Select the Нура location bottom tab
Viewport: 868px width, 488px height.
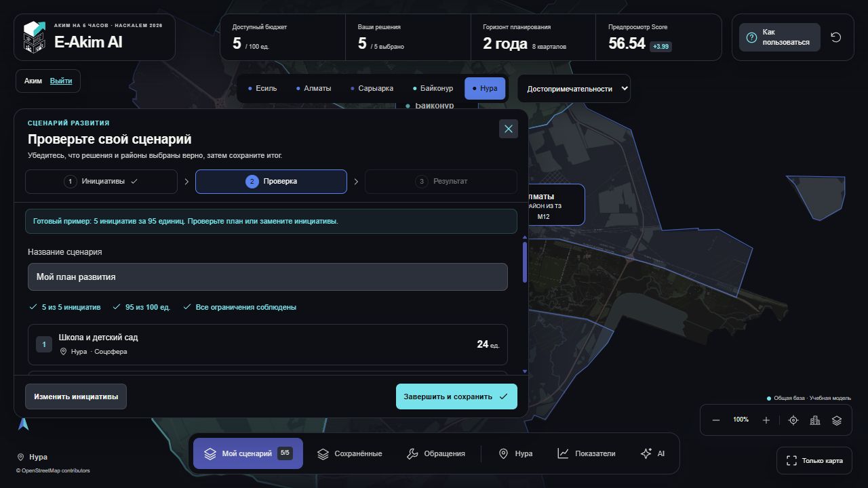pyautogui.click(x=515, y=453)
